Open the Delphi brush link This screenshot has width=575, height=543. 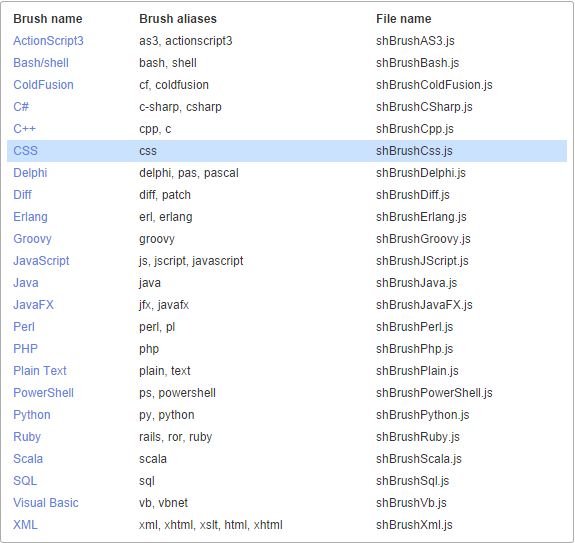pos(30,173)
